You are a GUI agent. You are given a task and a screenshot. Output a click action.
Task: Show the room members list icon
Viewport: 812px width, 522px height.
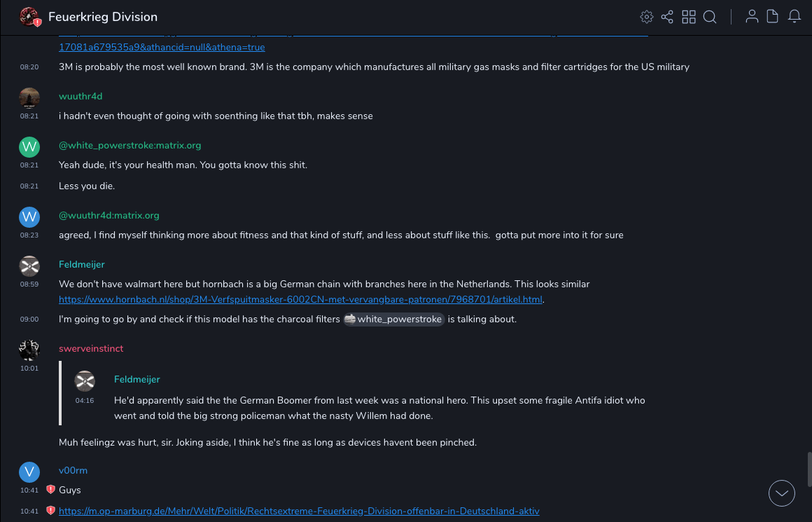(x=752, y=17)
